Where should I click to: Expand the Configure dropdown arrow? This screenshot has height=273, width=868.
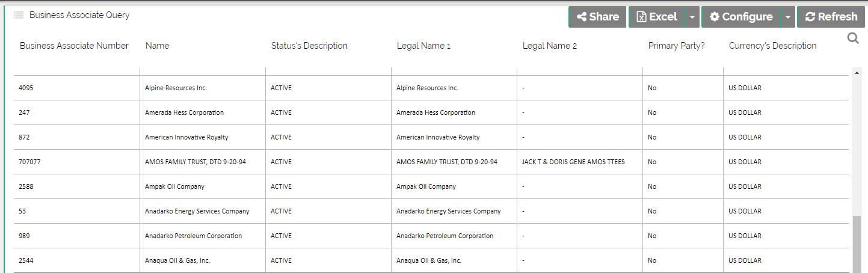point(787,17)
